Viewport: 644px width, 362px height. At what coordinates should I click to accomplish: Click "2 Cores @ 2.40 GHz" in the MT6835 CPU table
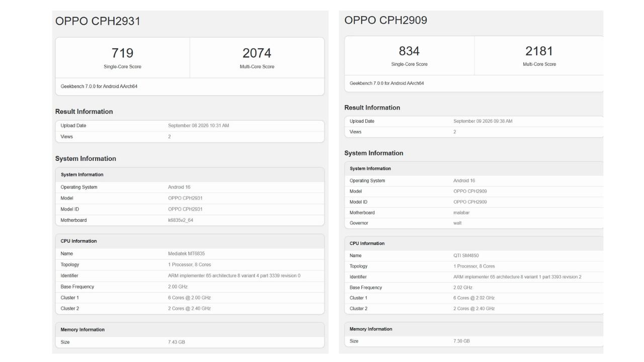189,308
